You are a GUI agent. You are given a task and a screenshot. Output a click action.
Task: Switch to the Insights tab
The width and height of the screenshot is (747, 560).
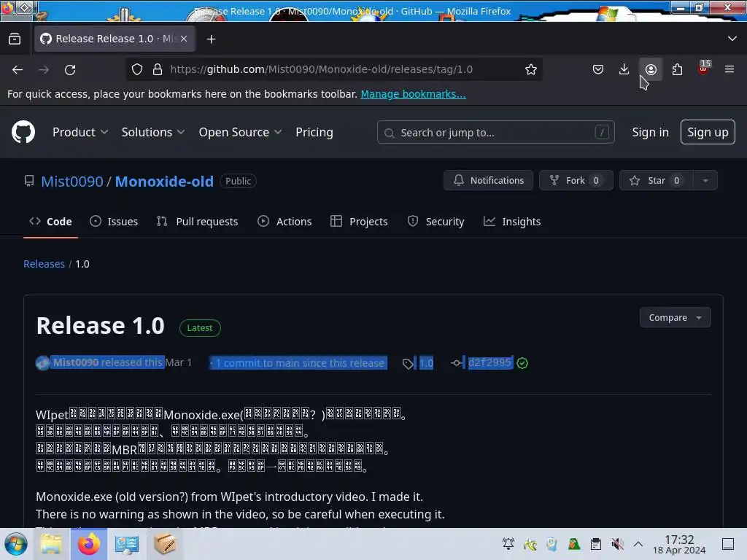coord(512,222)
